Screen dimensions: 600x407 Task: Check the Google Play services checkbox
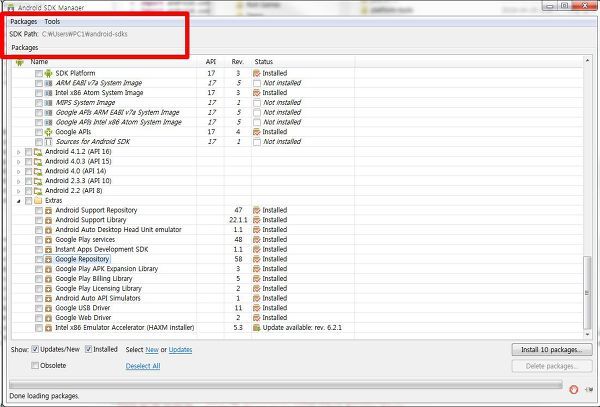click(x=39, y=240)
